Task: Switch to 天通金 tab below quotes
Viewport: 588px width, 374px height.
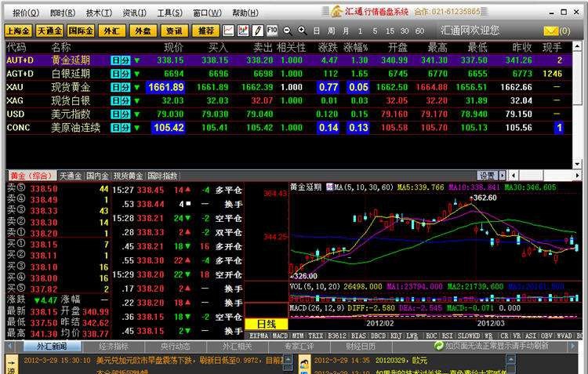Action: pyautogui.click(x=71, y=176)
